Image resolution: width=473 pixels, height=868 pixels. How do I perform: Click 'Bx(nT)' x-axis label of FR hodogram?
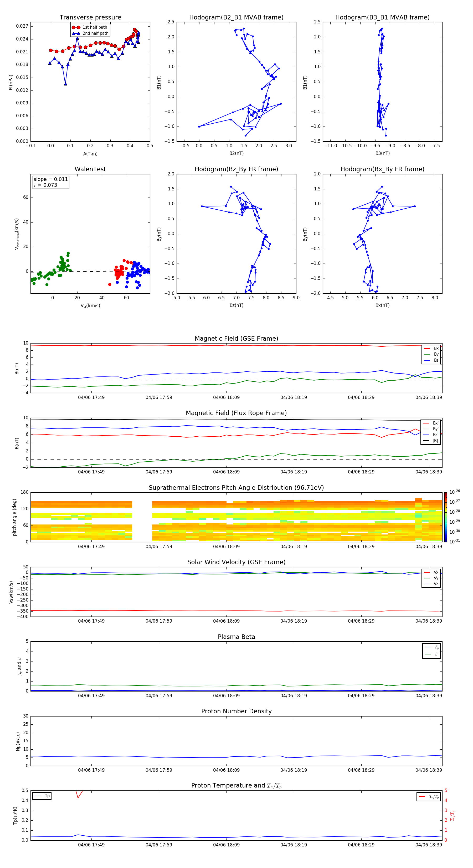(382, 305)
